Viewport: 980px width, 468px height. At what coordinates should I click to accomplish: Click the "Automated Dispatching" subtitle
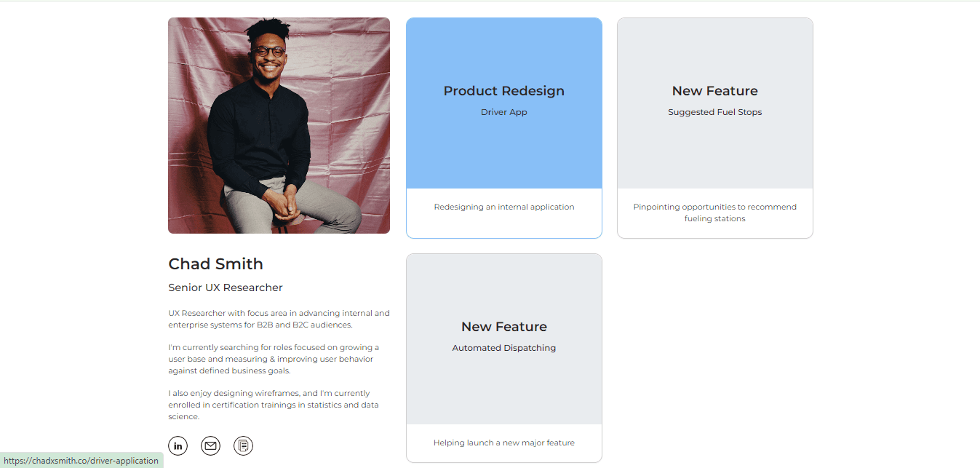coord(504,348)
